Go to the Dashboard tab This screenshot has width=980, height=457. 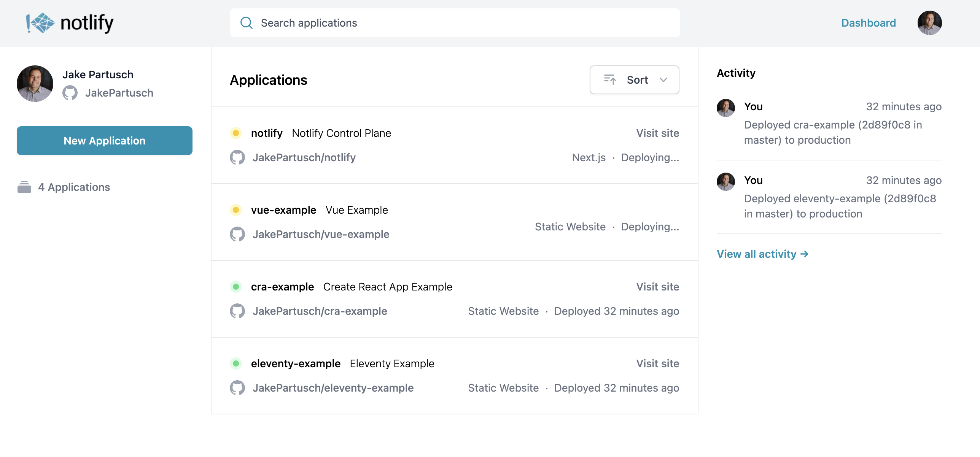coord(869,23)
